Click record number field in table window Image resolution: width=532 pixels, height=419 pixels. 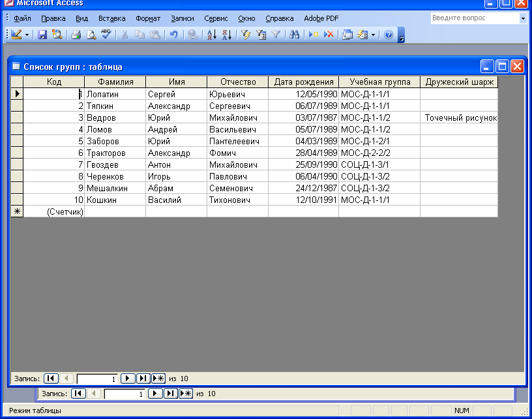click(97, 379)
